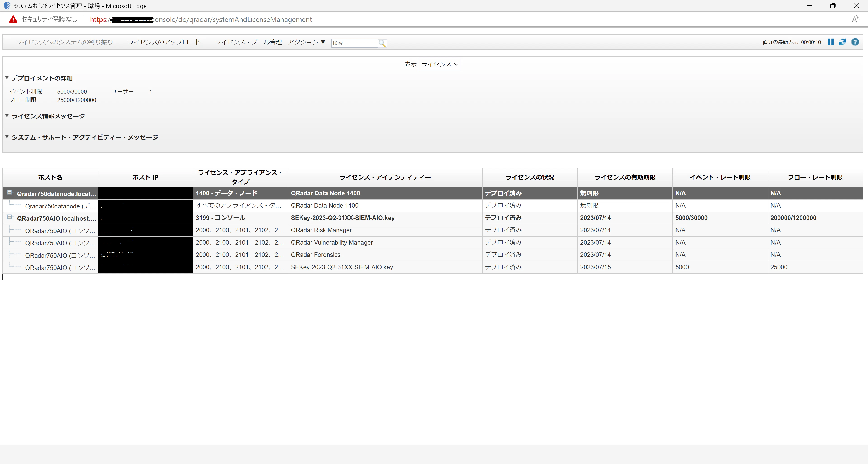Viewport: 868px width, 464px height.
Task: Click イベント制限 value 5000/30000 in details
Action: (x=72, y=92)
